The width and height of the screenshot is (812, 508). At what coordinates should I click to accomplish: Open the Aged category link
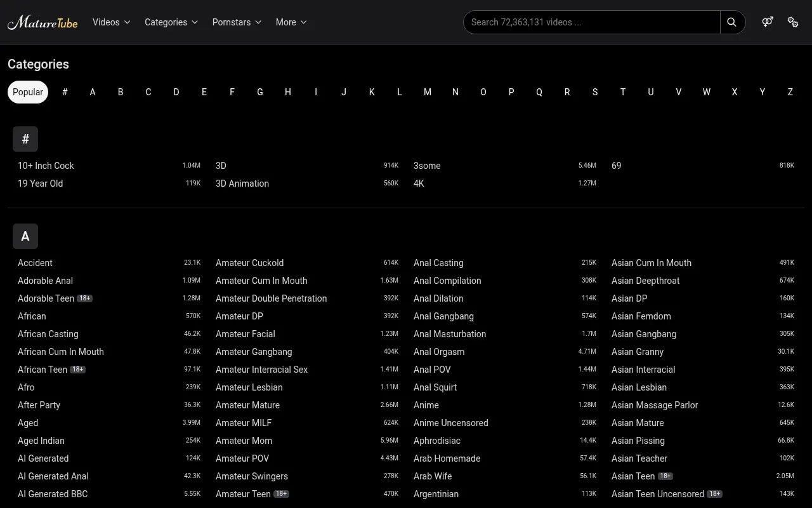pyautogui.click(x=28, y=423)
